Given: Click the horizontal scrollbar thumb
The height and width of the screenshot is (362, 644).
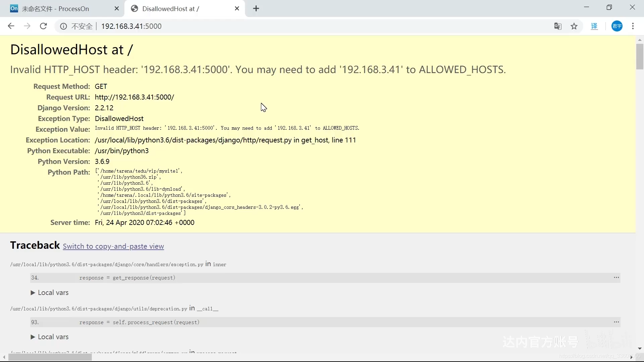Looking at the screenshot, I should 50,357.
